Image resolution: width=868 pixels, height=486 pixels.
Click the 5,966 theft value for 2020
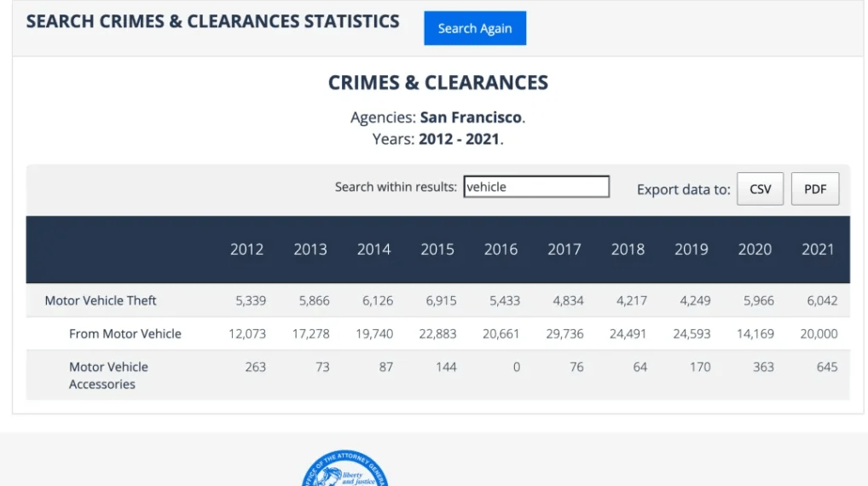[758, 301]
